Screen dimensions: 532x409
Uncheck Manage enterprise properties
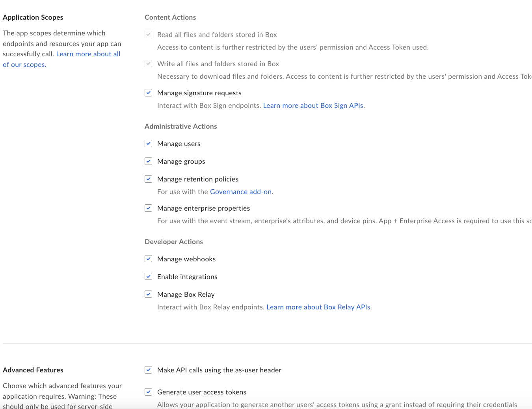coord(149,208)
